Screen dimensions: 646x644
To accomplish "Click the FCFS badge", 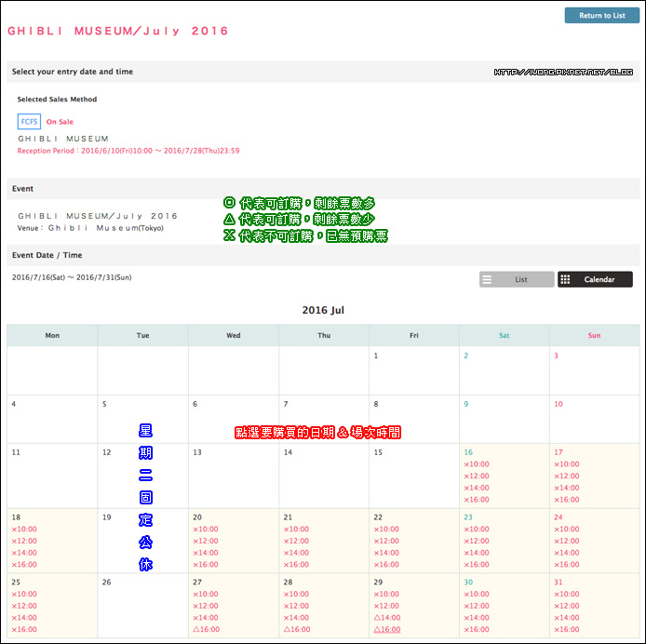I will [29, 122].
